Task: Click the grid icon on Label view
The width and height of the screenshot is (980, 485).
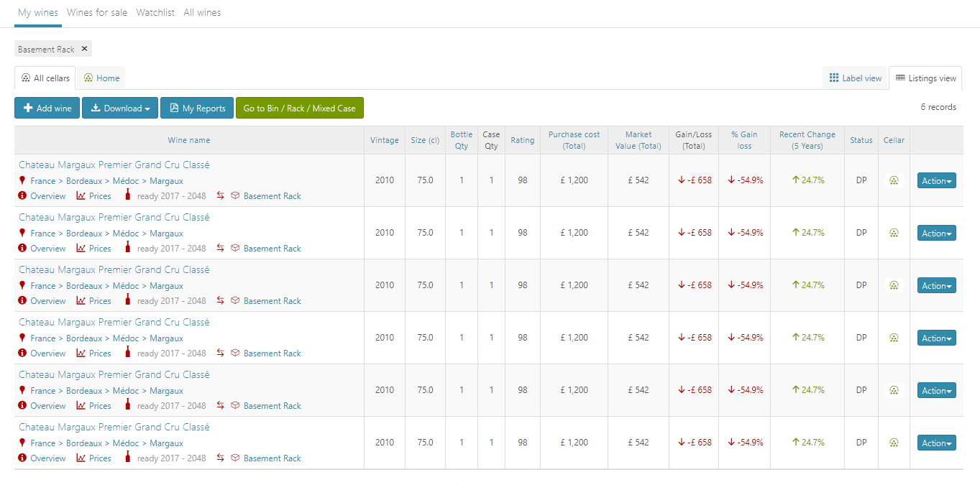Action: pyautogui.click(x=834, y=78)
